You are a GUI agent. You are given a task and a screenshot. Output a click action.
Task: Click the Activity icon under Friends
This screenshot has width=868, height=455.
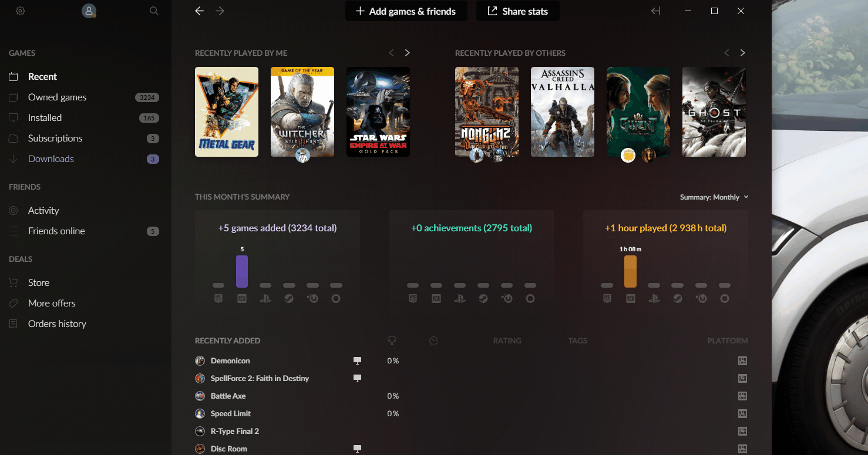point(14,210)
